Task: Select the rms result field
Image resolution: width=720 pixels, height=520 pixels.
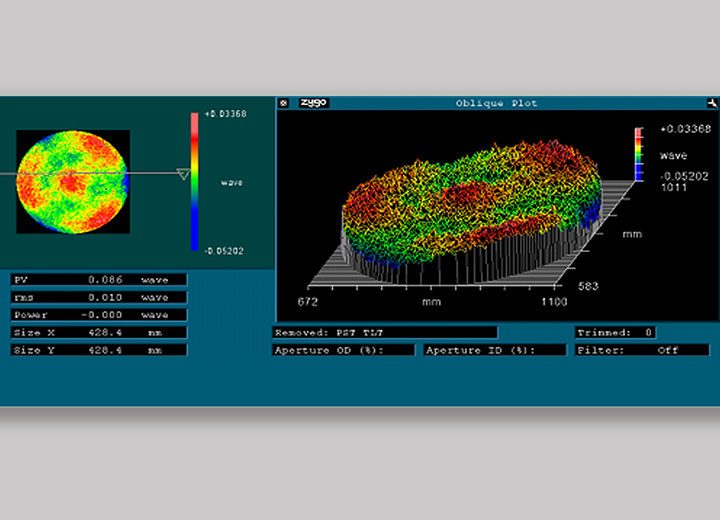Action: (99, 297)
